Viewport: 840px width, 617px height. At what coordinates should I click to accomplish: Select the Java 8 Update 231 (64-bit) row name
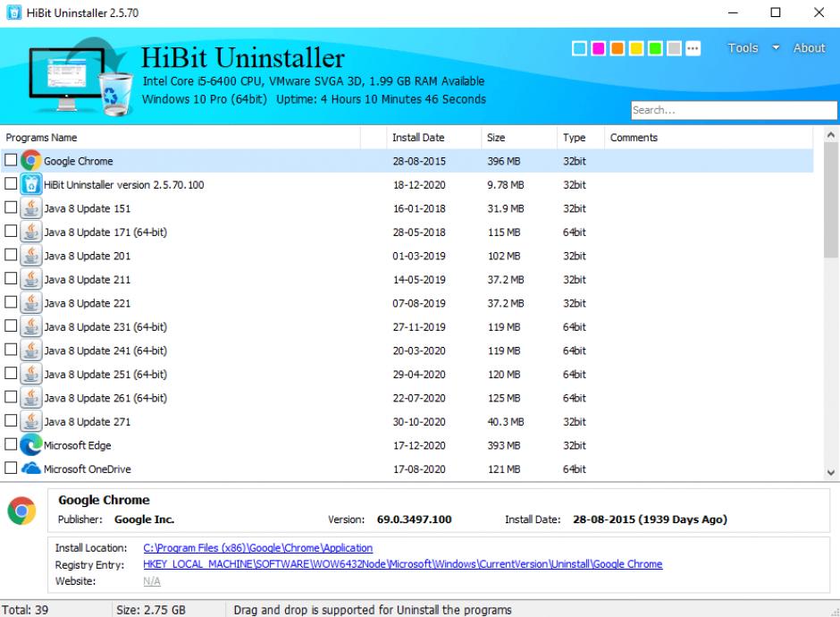point(105,326)
